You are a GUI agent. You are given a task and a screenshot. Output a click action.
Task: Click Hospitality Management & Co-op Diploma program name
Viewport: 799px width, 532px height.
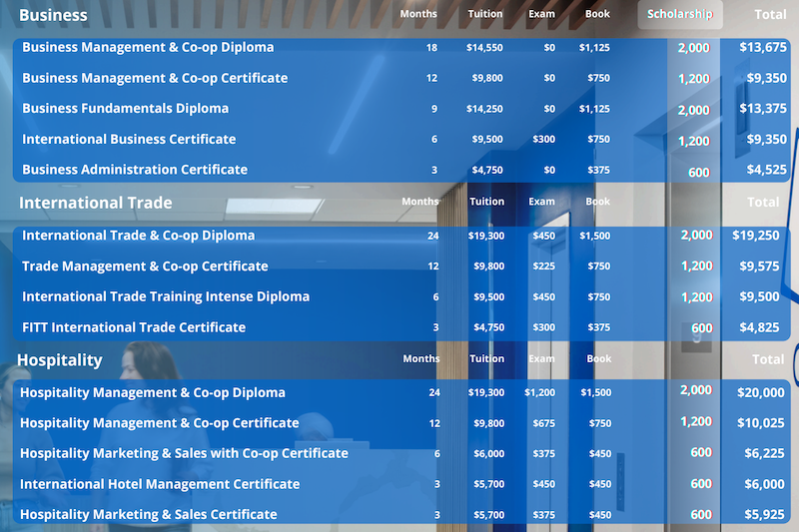pyautogui.click(x=153, y=392)
